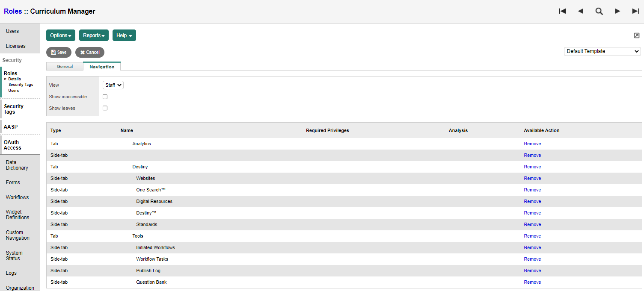
Task: Enable the Show inaccessible checkbox
Action: tap(105, 97)
